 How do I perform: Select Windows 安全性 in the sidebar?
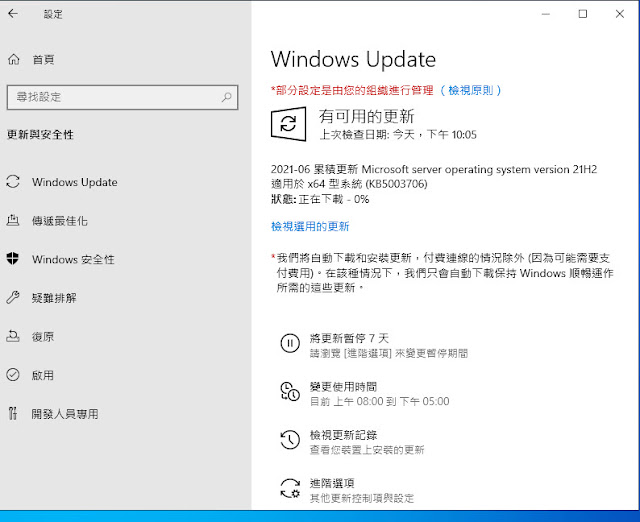point(73,259)
